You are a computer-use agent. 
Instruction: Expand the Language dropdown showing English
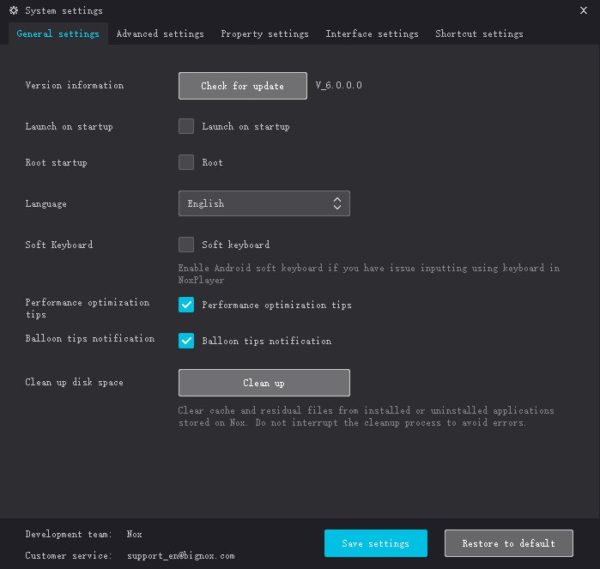click(264, 204)
